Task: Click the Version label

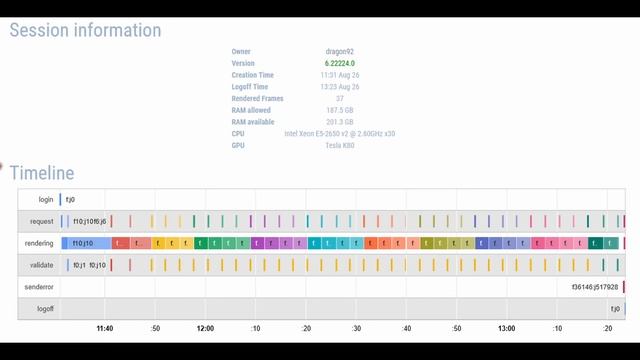Action: [243, 63]
